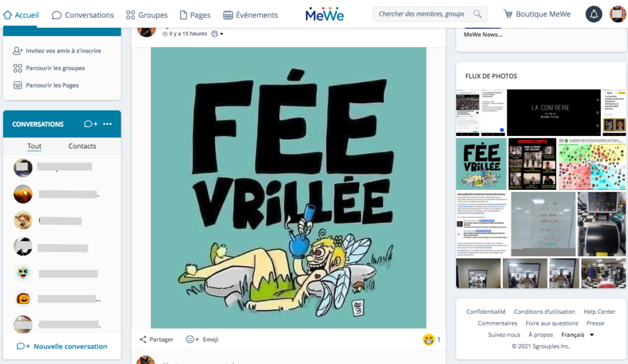This screenshot has width=628, height=364.
Task: Open profile avatar menu in top bar
Action: tap(618, 14)
